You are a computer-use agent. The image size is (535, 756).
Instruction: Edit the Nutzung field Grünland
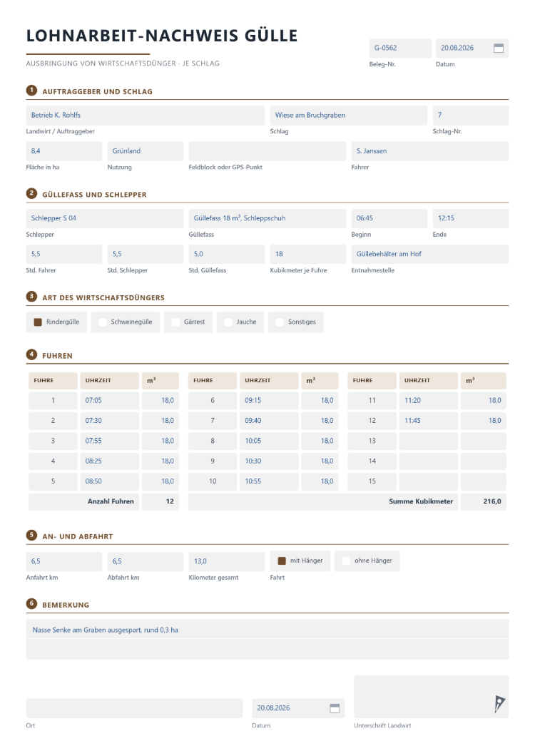tap(146, 151)
